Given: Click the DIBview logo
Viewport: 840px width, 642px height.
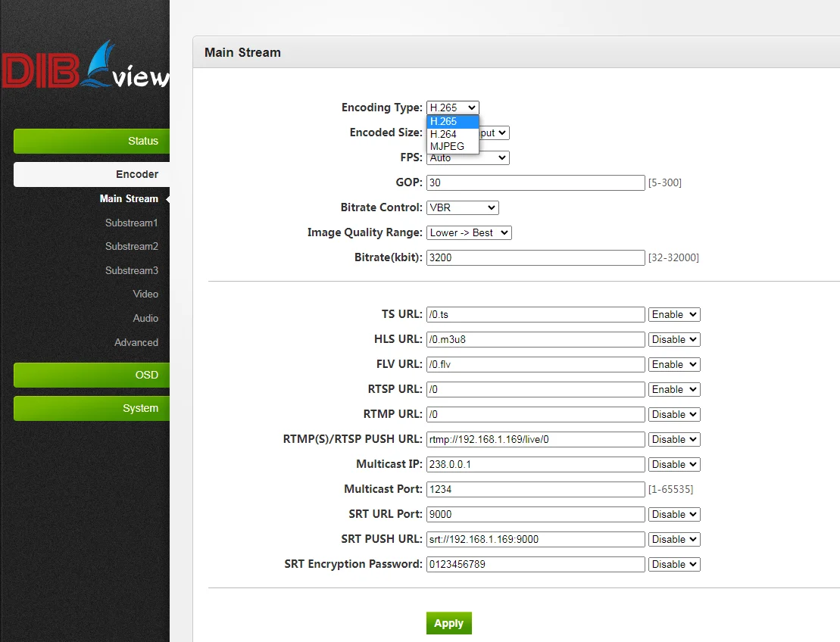Looking at the screenshot, I should (85, 67).
